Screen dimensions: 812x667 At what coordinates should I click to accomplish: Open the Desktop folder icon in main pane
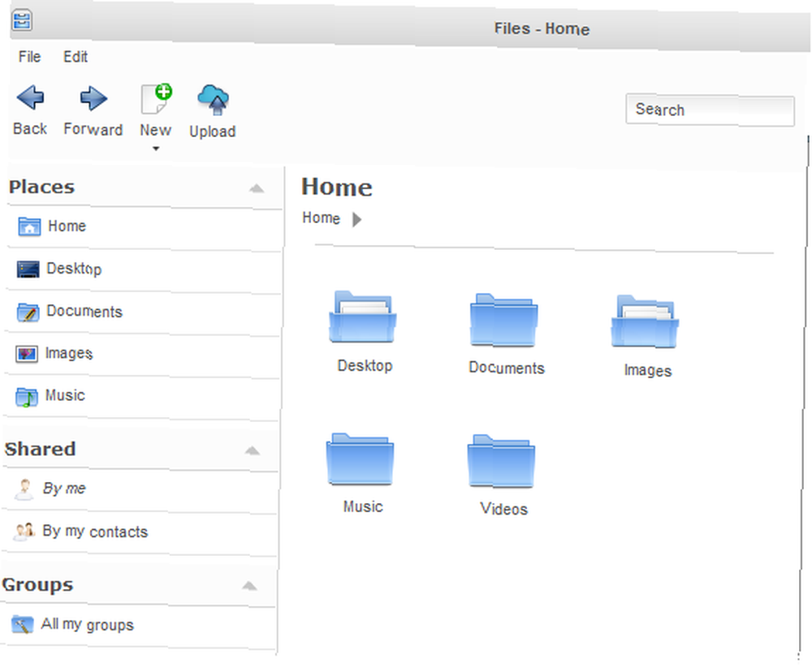[x=363, y=317]
